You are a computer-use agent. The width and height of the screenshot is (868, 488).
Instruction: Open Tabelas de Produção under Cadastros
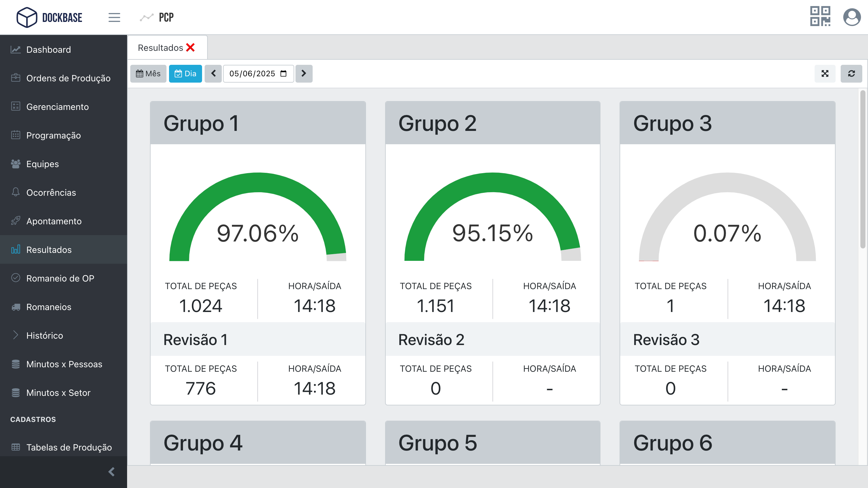69,447
